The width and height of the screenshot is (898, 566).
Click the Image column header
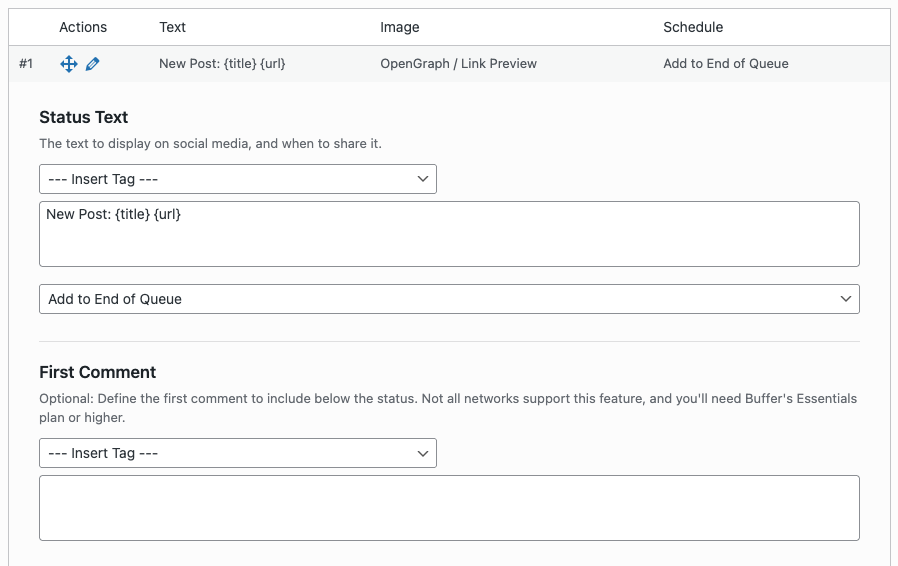click(x=400, y=27)
